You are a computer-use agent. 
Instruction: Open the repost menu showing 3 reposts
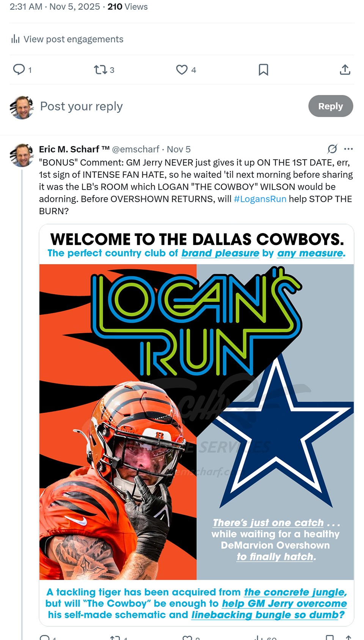coord(101,70)
